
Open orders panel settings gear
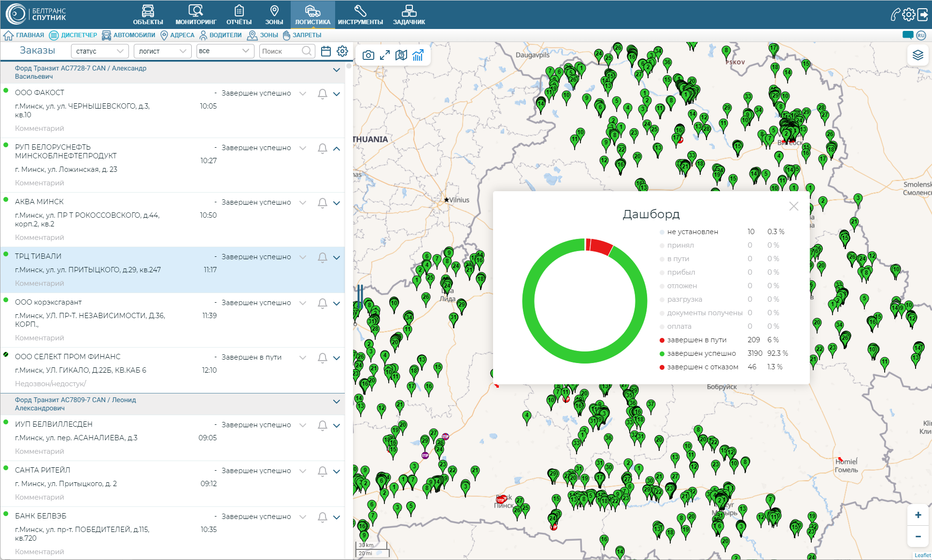[x=342, y=51]
